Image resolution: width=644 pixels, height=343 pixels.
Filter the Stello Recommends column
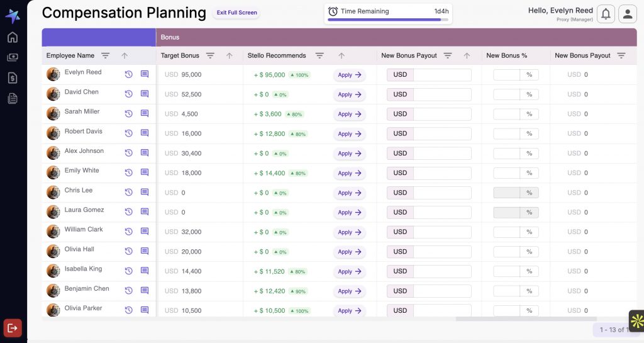click(319, 55)
